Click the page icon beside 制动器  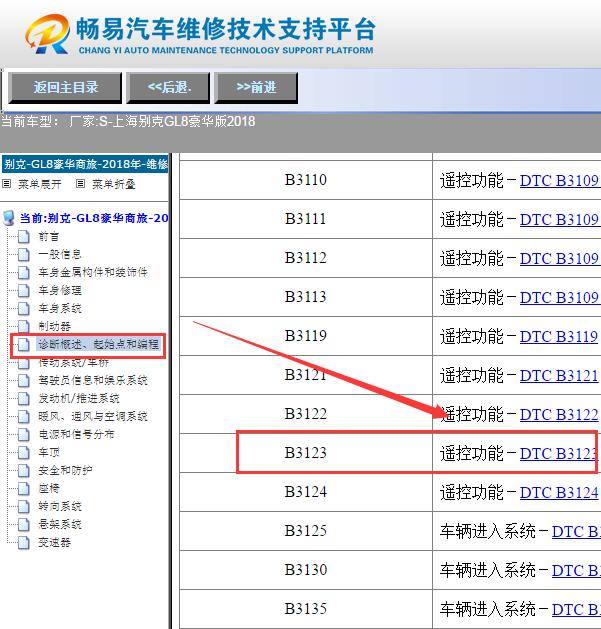click(x=24, y=326)
